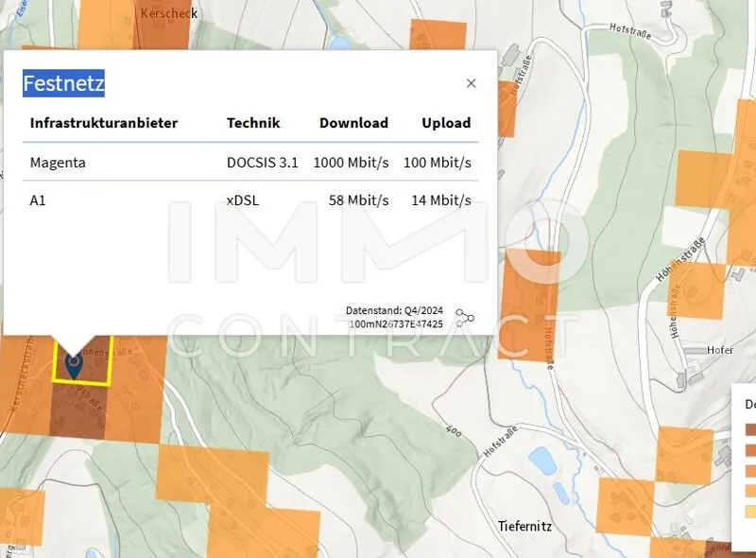
Task: Click the share icon in the popup
Action: point(464,318)
